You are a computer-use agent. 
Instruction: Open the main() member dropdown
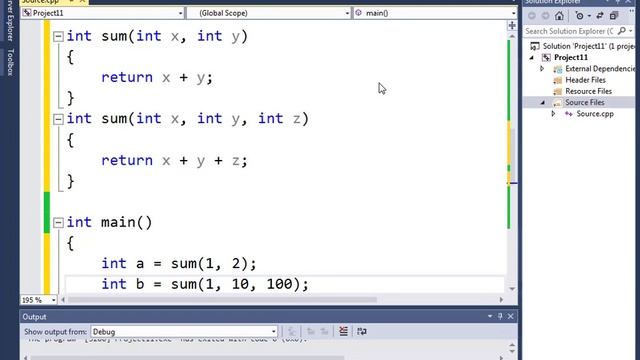click(435, 13)
